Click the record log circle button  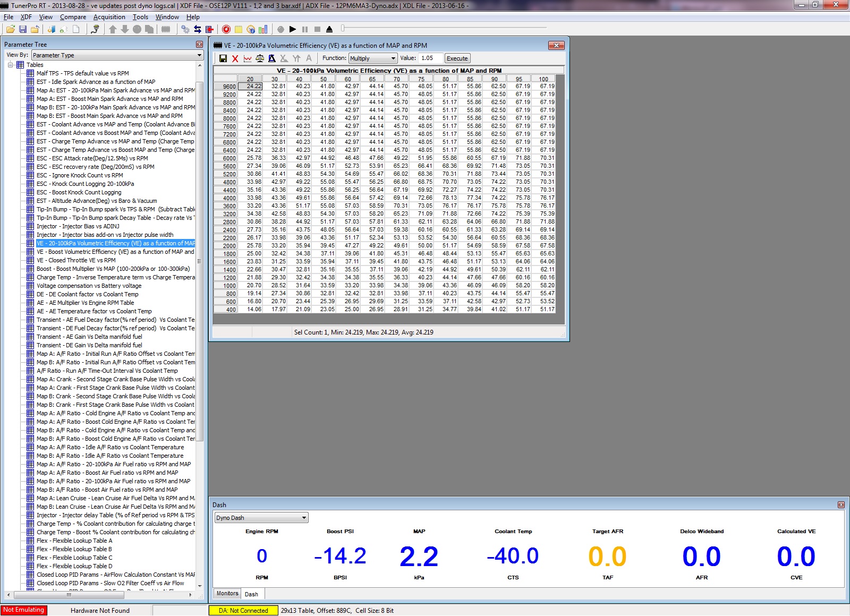point(280,29)
